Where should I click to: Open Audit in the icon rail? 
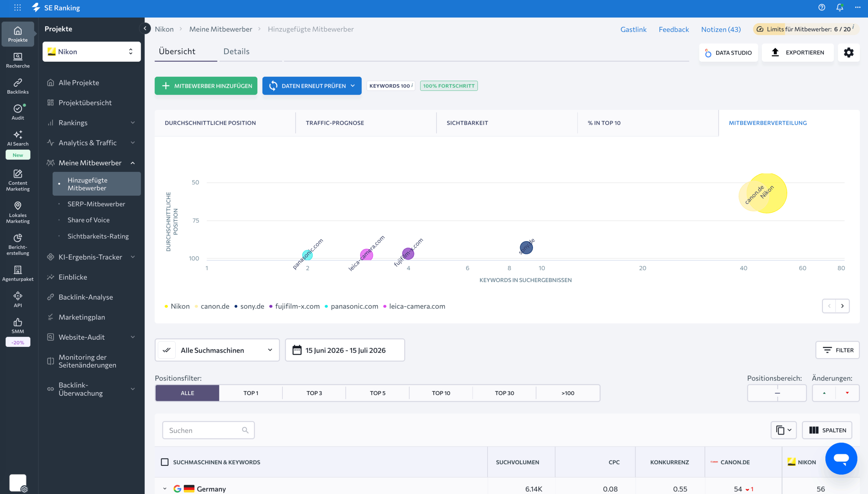click(18, 112)
